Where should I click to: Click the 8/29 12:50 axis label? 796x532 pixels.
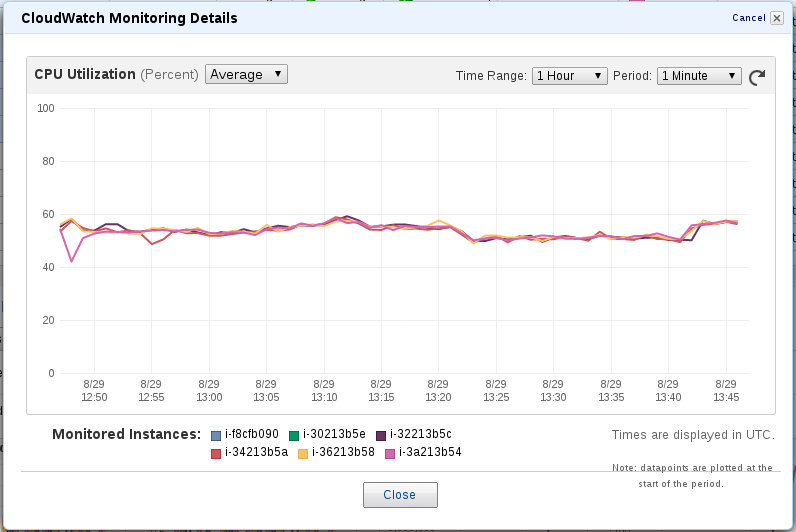click(x=94, y=390)
